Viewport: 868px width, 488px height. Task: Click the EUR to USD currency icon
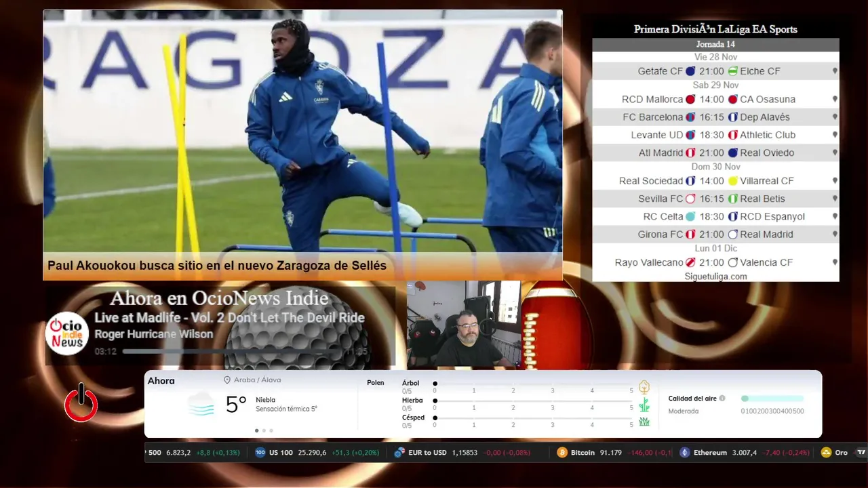tap(399, 453)
